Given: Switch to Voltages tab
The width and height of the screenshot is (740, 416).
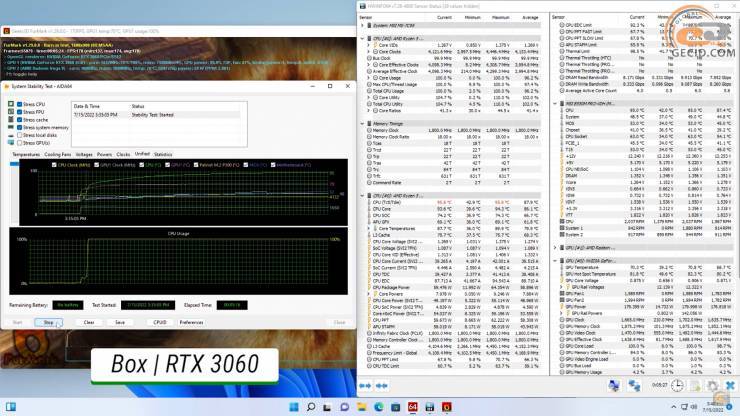Looking at the screenshot, I should tap(84, 154).
